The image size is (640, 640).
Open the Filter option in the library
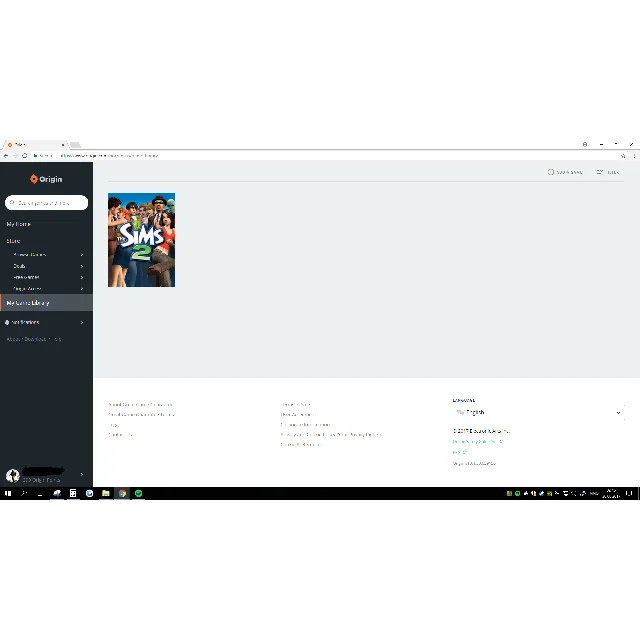click(608, 172)
